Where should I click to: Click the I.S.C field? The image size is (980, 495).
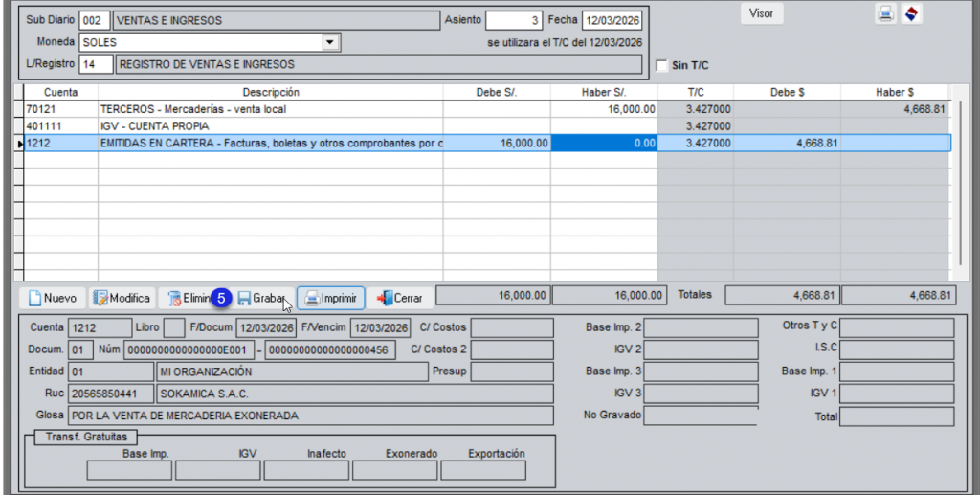tap(897, 350)
